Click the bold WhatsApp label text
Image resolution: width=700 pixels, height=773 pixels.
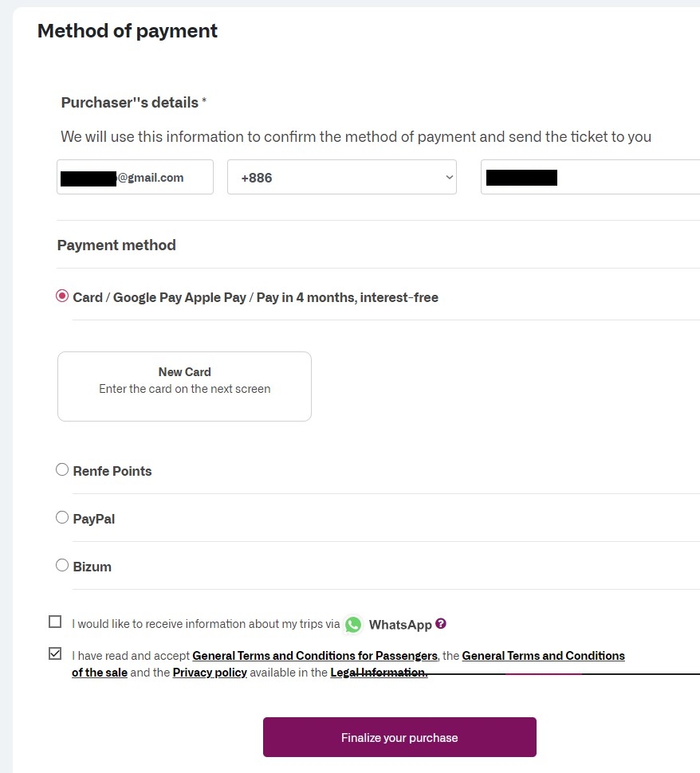coord(400,625)
